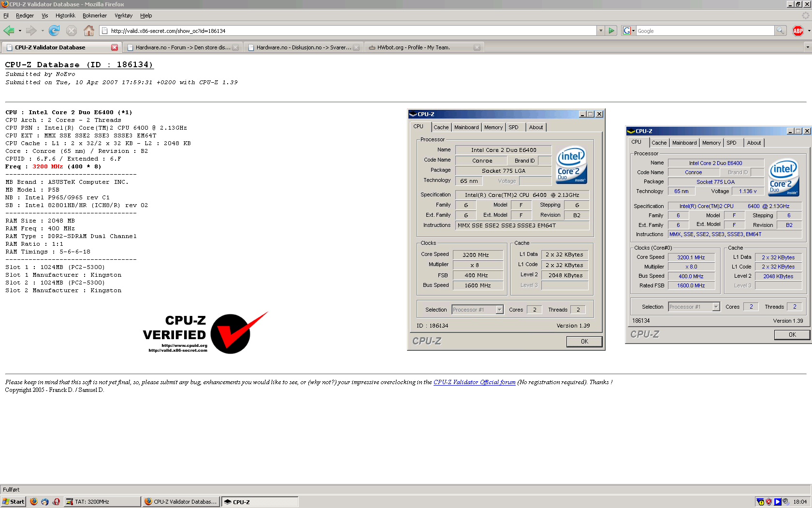Click the green Go arrow beside the URL
Screen dimensions: 812x508
611,30
